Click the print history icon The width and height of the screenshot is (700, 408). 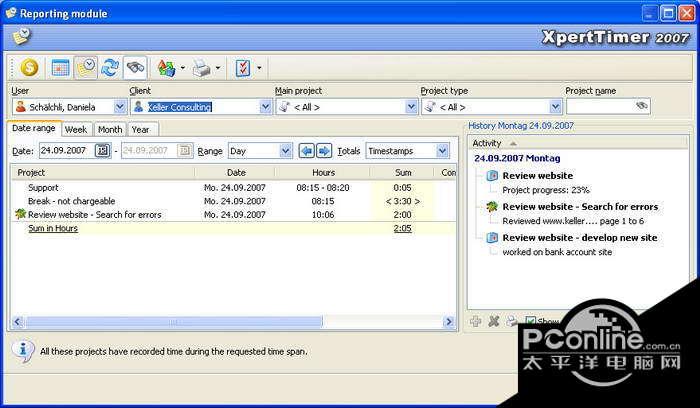(x=512, y=321)
